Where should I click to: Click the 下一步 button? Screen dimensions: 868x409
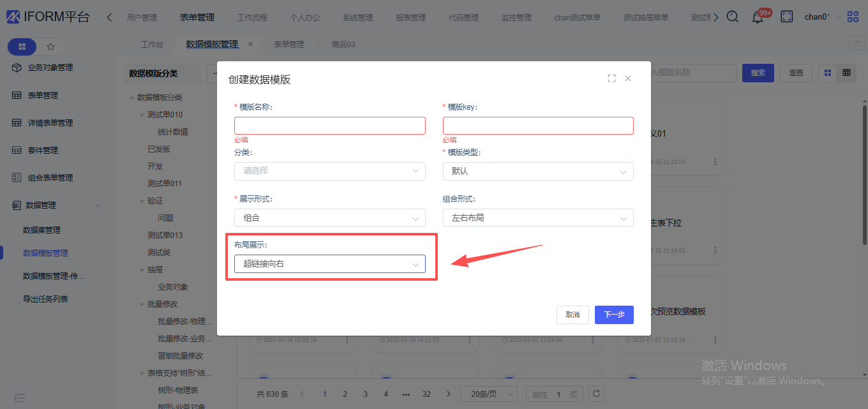tap(613, 315)
